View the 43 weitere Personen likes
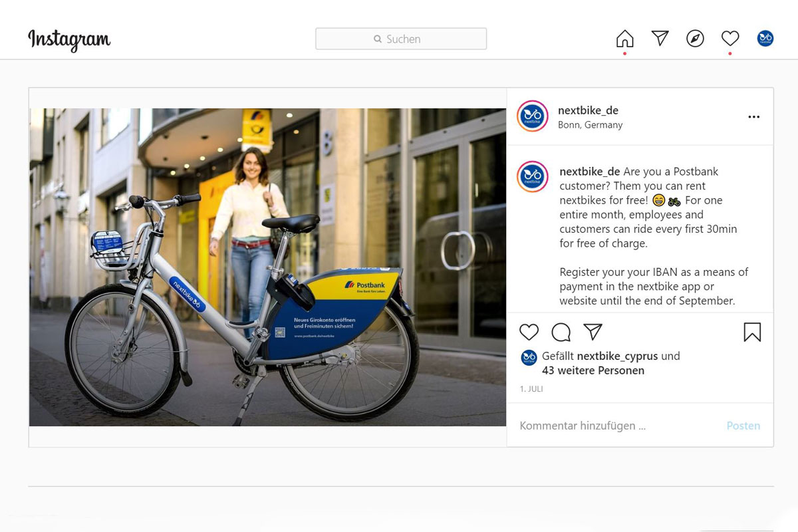This screenshot has height=532, width=798. pos(593,371)
